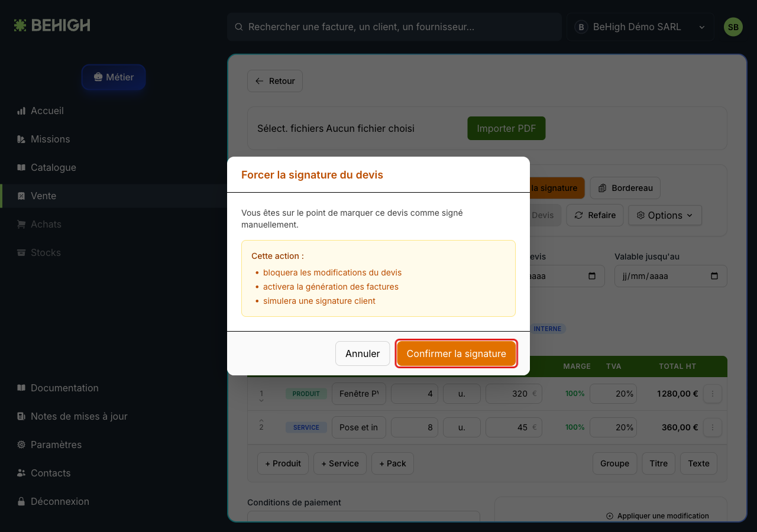Open the BeHigh Démo SARL company selector

(640, 27)
